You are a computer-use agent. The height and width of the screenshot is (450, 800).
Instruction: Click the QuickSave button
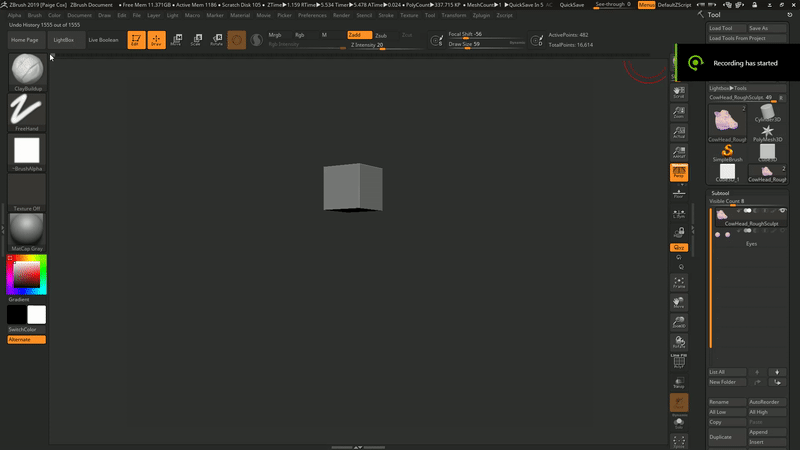pyautogui.click(x=572, y=5)
